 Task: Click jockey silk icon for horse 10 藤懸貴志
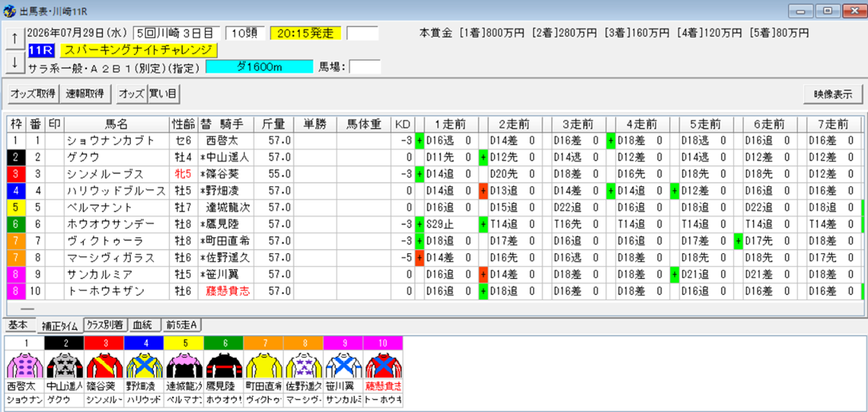pos(382,364)
